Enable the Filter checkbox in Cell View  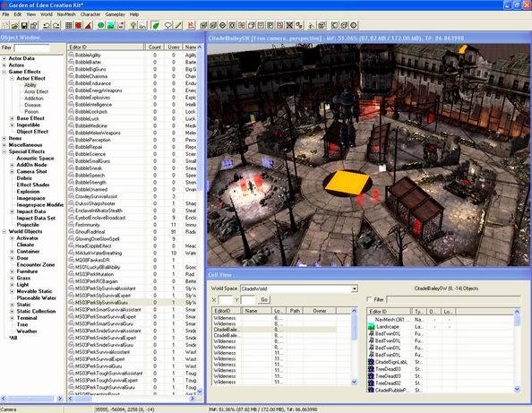tap(369, 299)
